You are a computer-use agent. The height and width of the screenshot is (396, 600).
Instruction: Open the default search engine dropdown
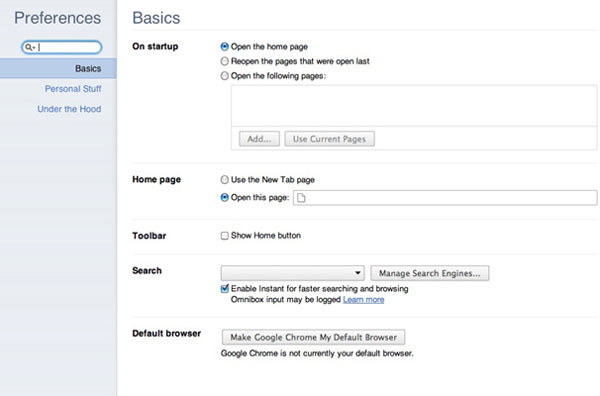pos(292,273)
